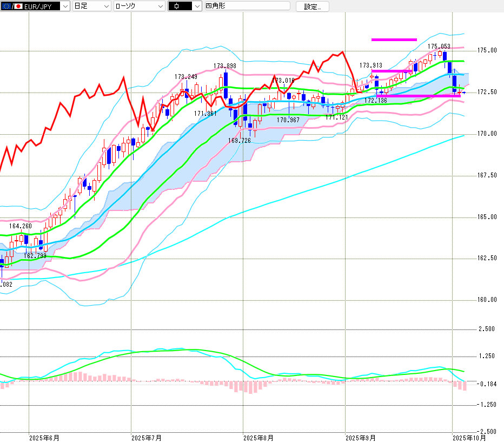Select the 173.898 peak price label
This screenshot has height=442, width=504.
pyautogui.click(x=224, y=66)
